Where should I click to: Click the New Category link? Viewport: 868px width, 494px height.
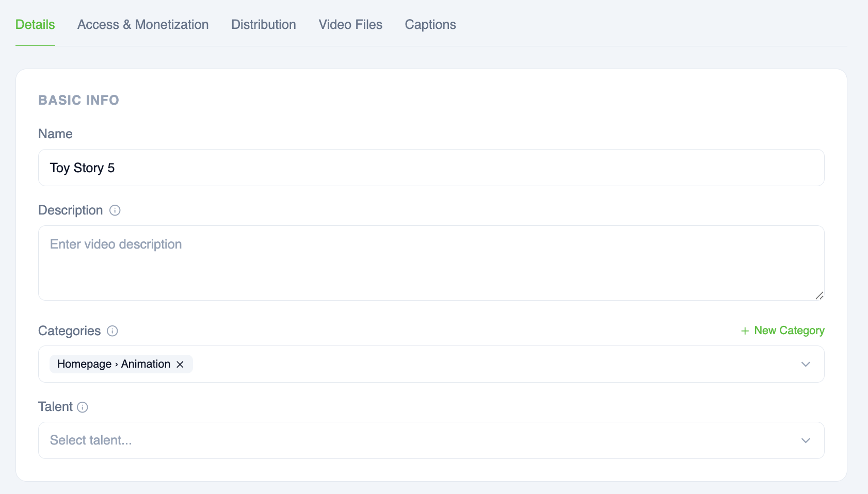coord(783,331)
